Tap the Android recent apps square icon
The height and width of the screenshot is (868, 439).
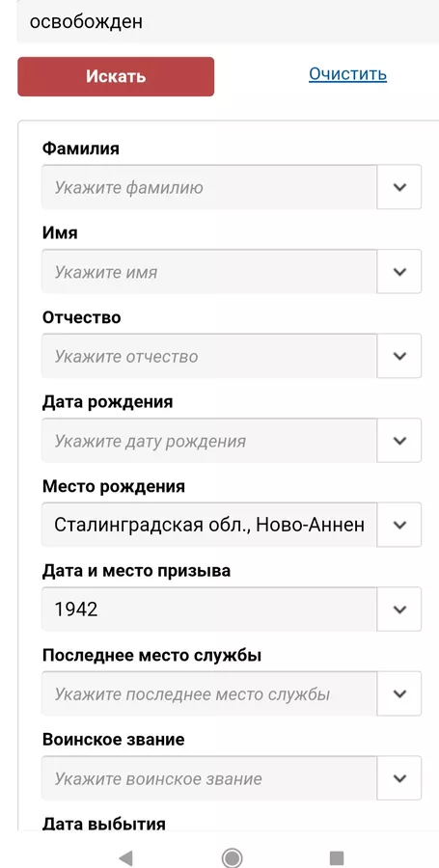point(337,858)
